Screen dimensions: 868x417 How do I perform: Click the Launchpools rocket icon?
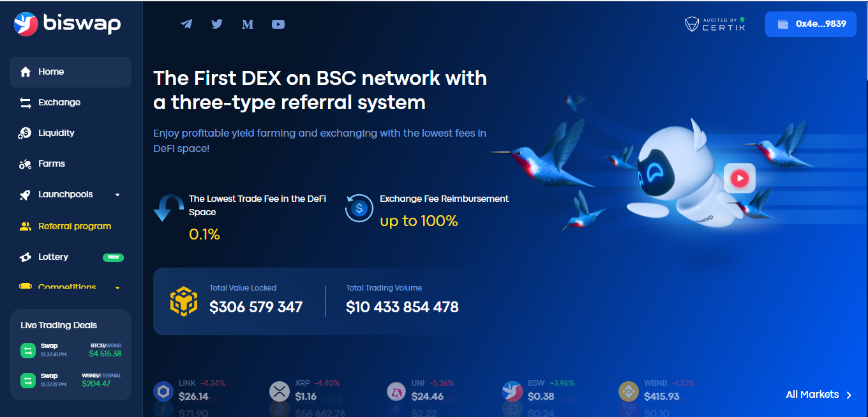(26, 195)
